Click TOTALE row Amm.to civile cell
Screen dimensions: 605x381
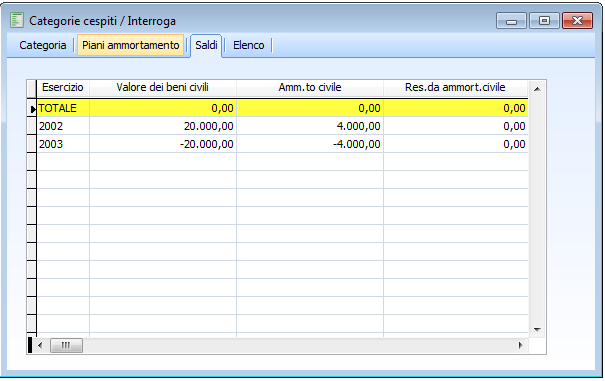(x=310, y=108)
